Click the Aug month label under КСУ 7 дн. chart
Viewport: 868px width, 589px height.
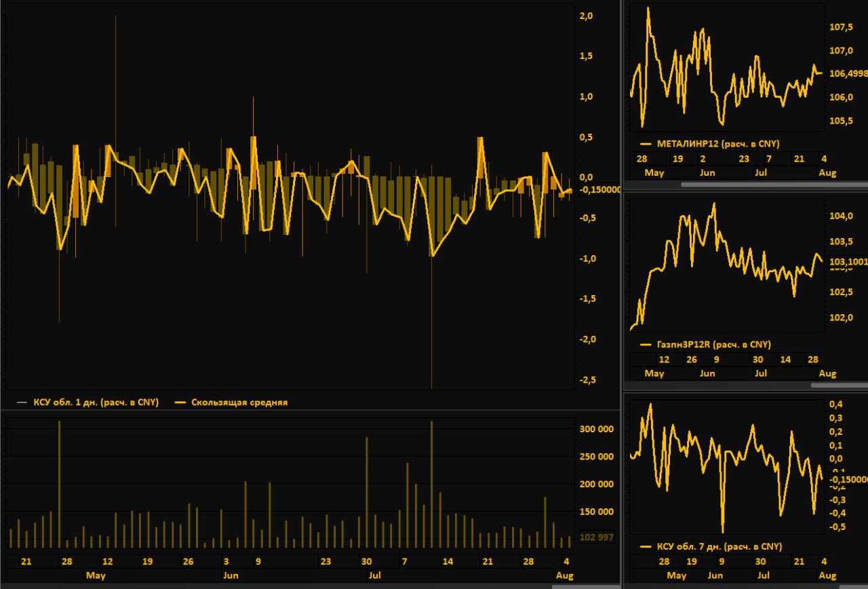coord(827,575)
